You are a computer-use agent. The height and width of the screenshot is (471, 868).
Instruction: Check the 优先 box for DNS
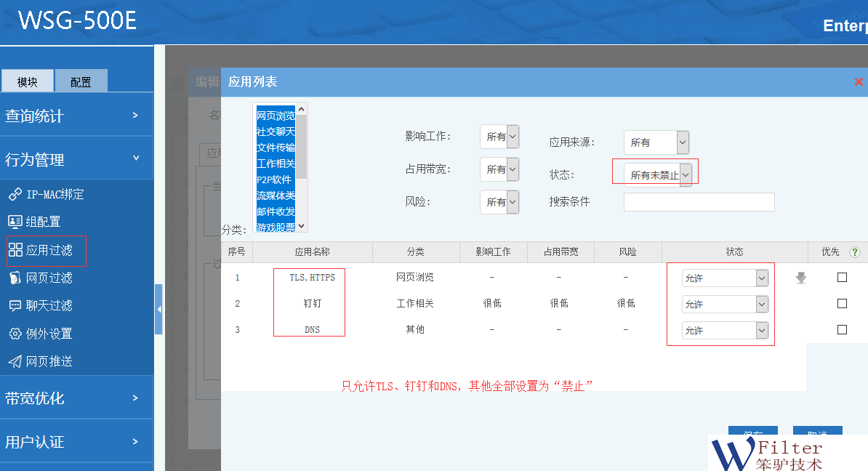point(842,330)
